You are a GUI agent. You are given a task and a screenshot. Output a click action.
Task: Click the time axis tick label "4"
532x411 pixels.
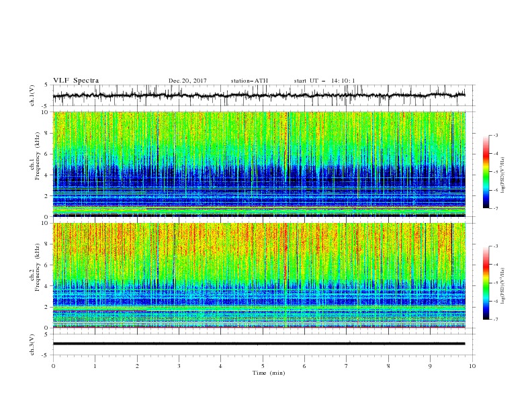[220, 366]
